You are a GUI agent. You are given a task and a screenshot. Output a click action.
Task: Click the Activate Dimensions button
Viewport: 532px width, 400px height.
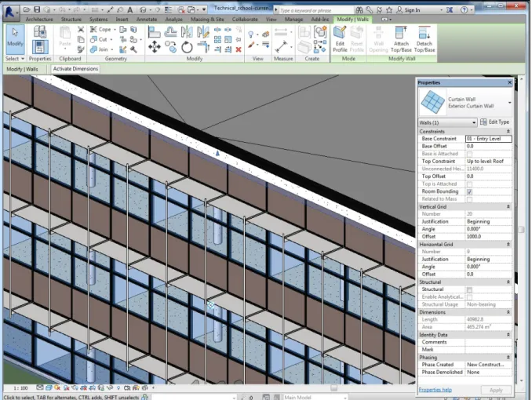tap(75, 69)
